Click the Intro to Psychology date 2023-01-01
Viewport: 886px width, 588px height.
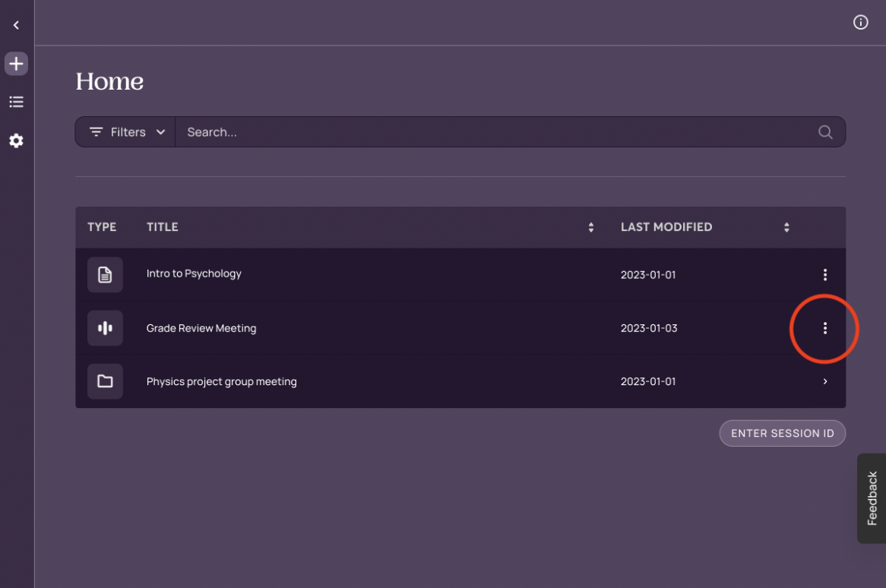point(648,274)
